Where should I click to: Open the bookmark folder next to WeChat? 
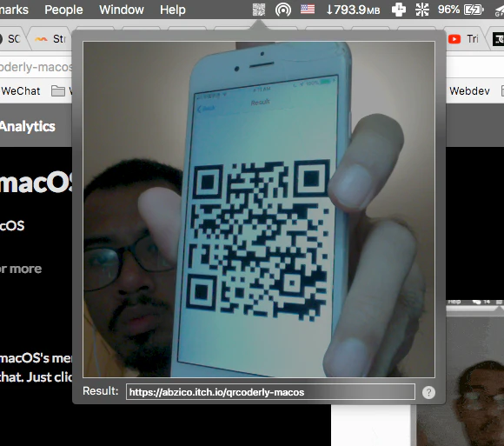click(62, 91)
